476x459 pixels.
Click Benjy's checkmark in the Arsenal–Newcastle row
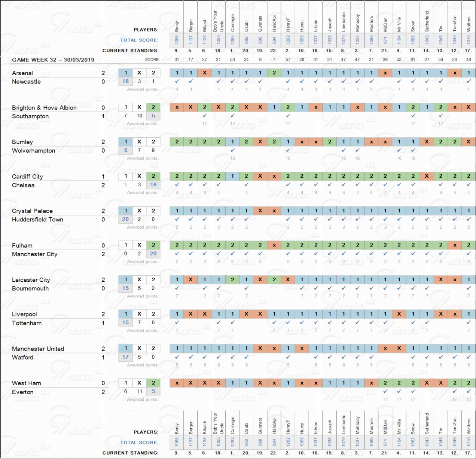tap(177, 81)
